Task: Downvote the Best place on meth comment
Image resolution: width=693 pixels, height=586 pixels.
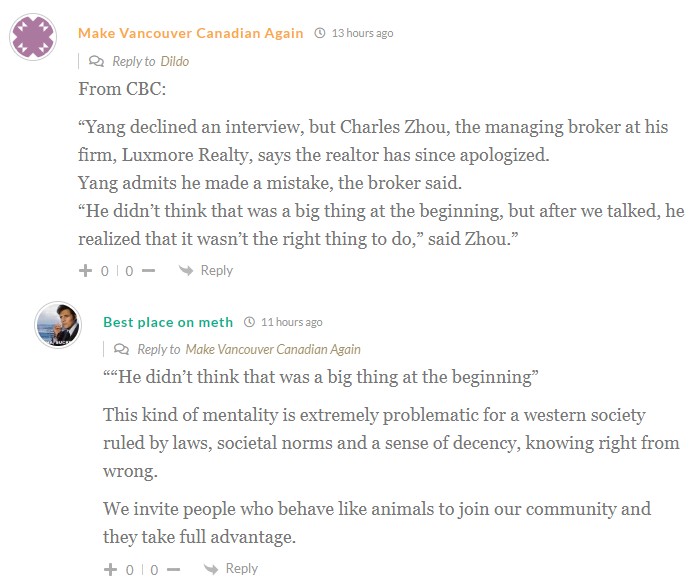Action: pos(173,569)
